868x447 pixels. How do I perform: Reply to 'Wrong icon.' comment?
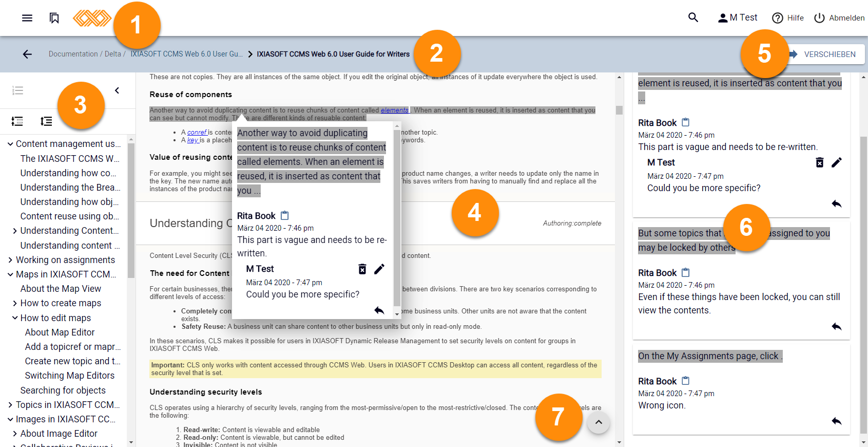(837, 421)
